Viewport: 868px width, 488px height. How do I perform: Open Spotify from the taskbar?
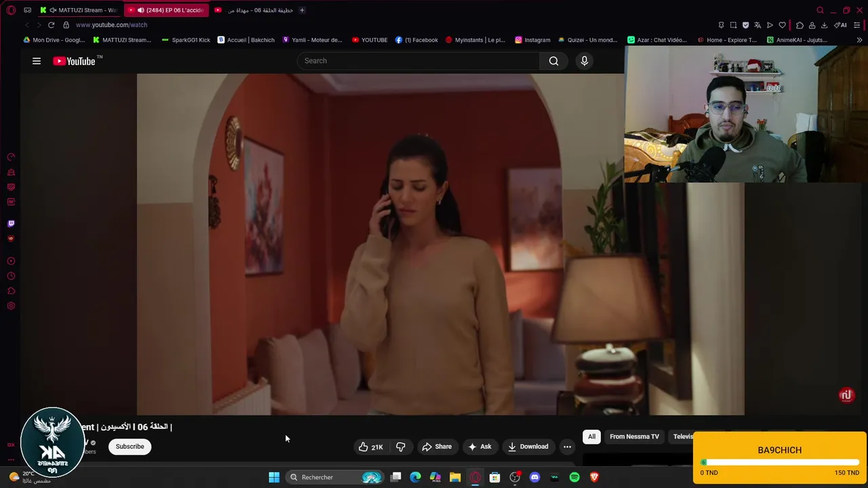click(574, 477)
